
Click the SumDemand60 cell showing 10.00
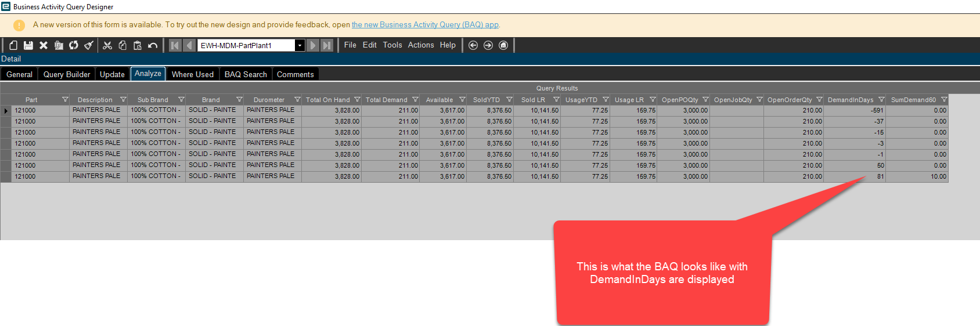pyautogui.click(x=917, y=176)
